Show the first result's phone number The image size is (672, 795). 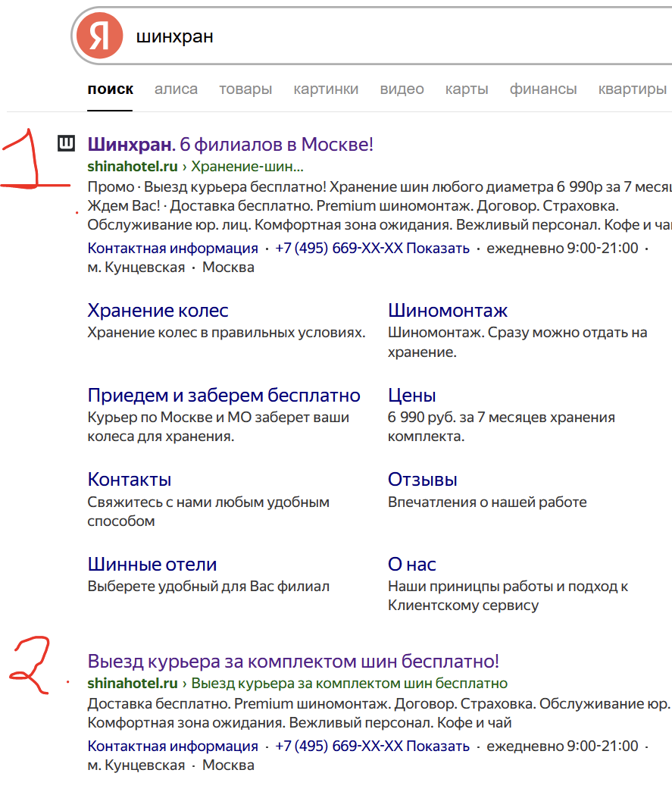tap(438, 249)
